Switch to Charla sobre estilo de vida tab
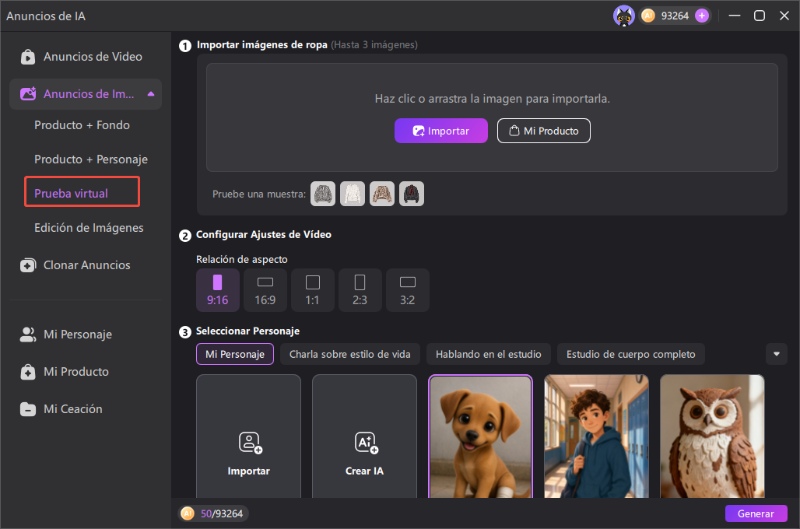800x529 pixels. 349,354
